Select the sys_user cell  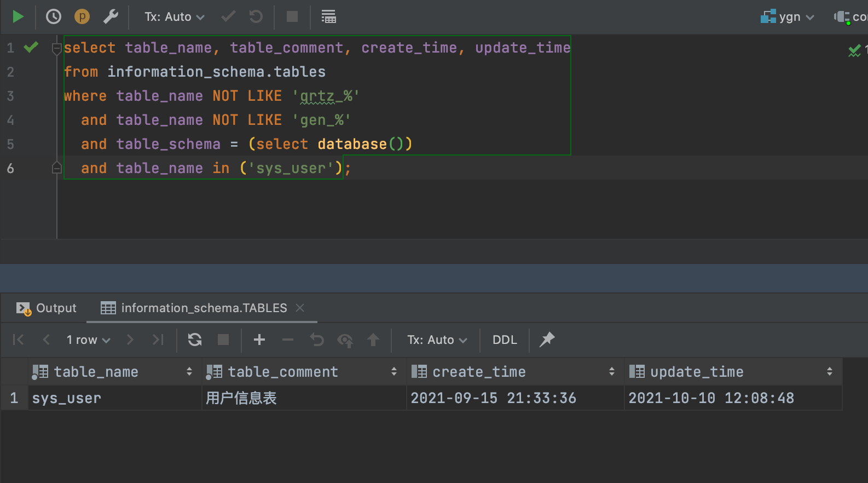pos(115,398)
